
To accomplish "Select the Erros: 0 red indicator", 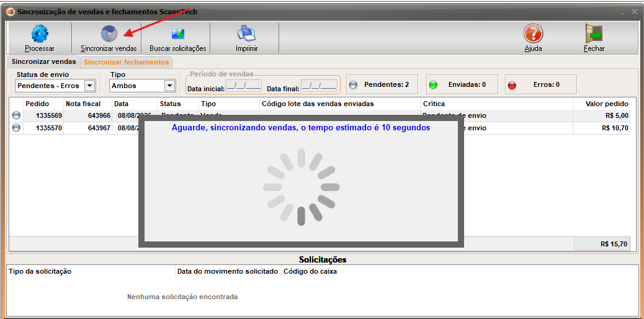I will (512, 85).
